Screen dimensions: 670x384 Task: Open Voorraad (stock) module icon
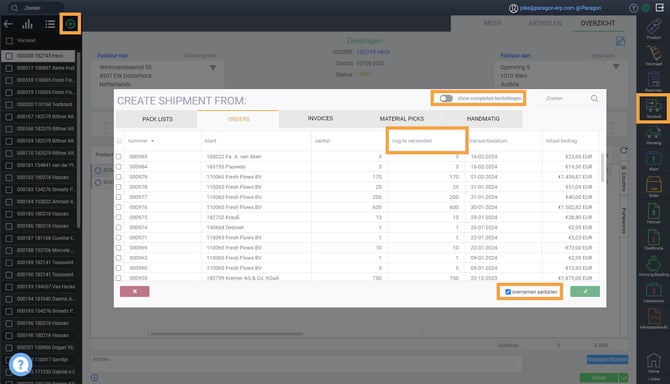click(653, 56)
